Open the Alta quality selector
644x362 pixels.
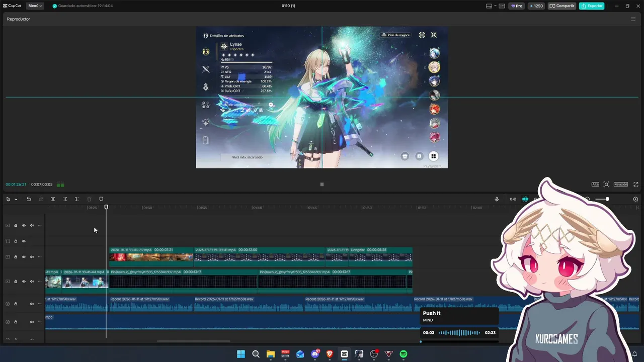595,185
